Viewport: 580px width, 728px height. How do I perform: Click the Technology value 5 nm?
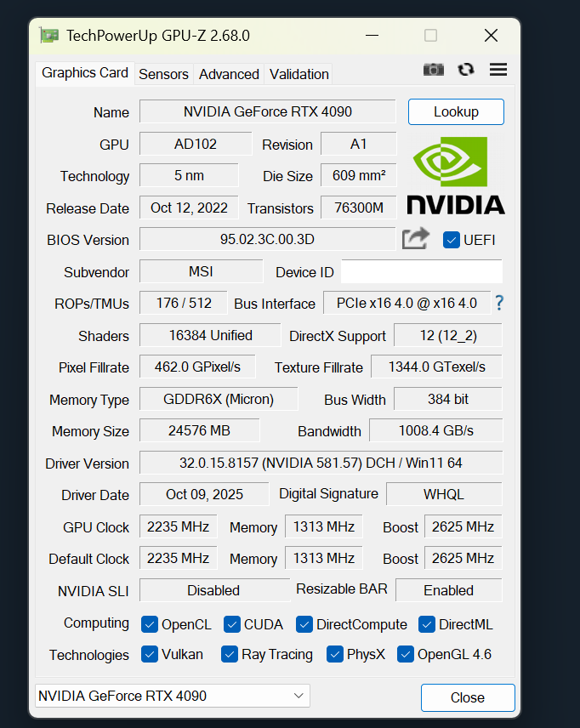[189, 175]
